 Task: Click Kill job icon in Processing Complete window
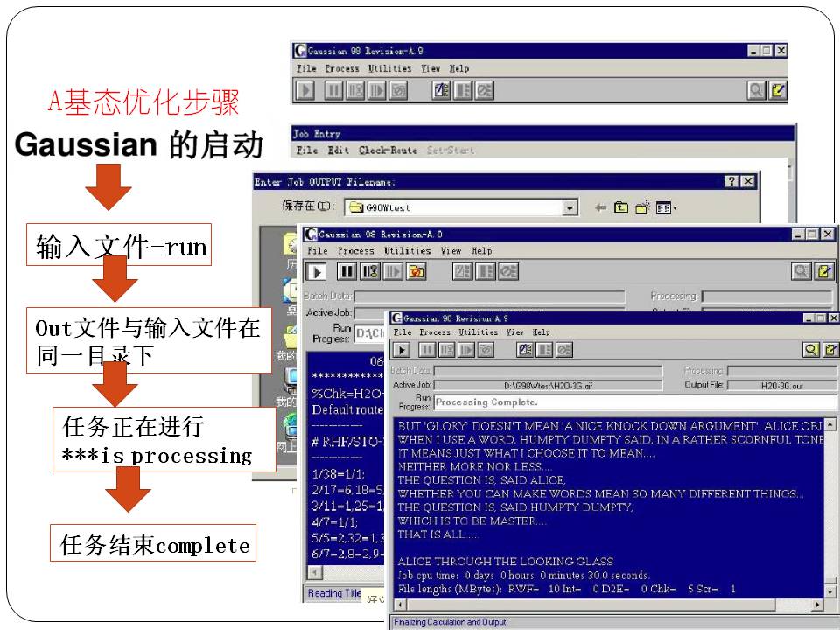point(486,350)
